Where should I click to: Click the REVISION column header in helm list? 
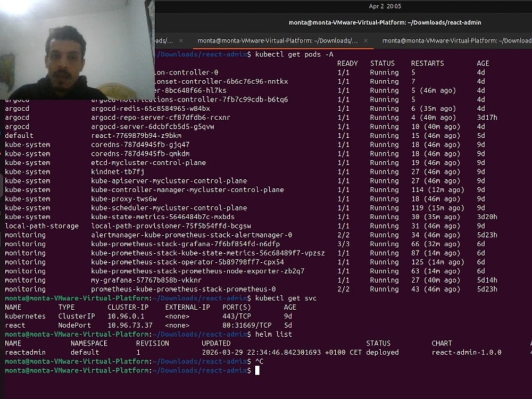point(152,343)
